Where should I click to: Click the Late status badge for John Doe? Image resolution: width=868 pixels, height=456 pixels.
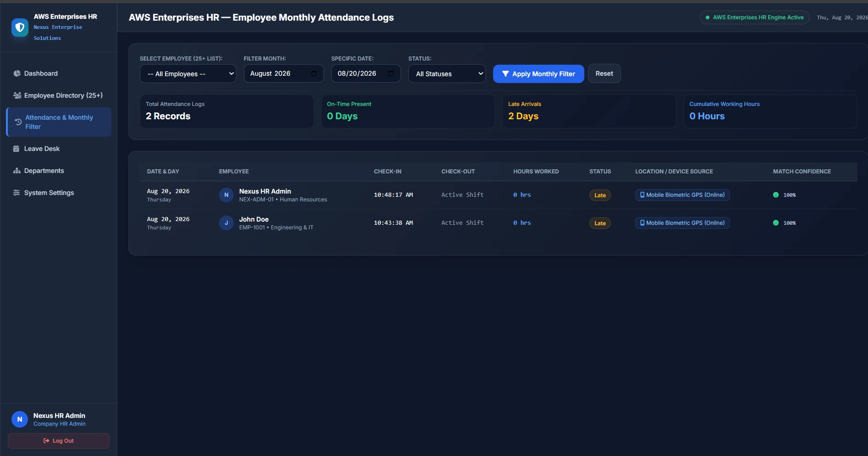coord(600,223)
